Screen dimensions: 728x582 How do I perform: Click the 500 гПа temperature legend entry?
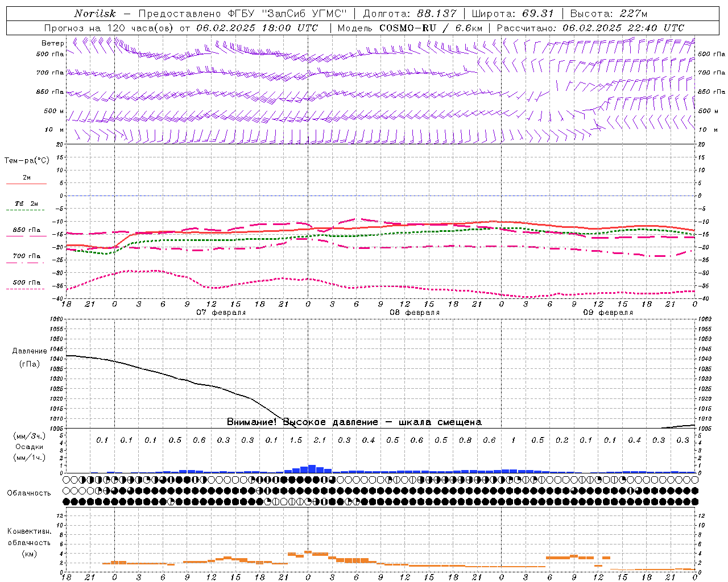click(x=27, y=282)
